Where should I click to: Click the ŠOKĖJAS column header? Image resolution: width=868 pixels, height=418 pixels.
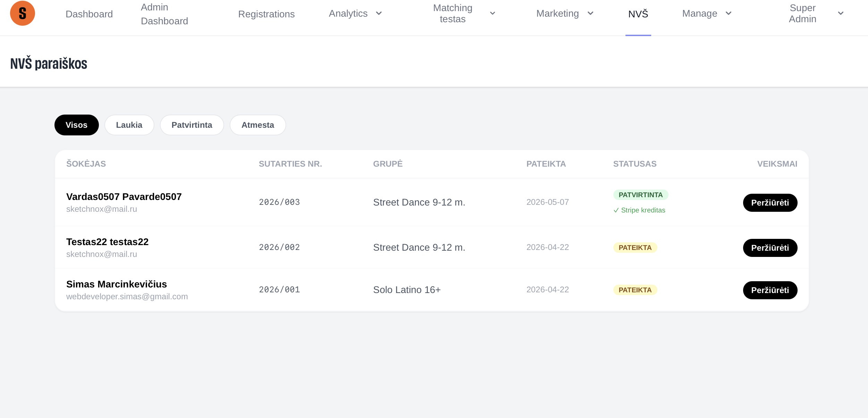click(86, 164)
